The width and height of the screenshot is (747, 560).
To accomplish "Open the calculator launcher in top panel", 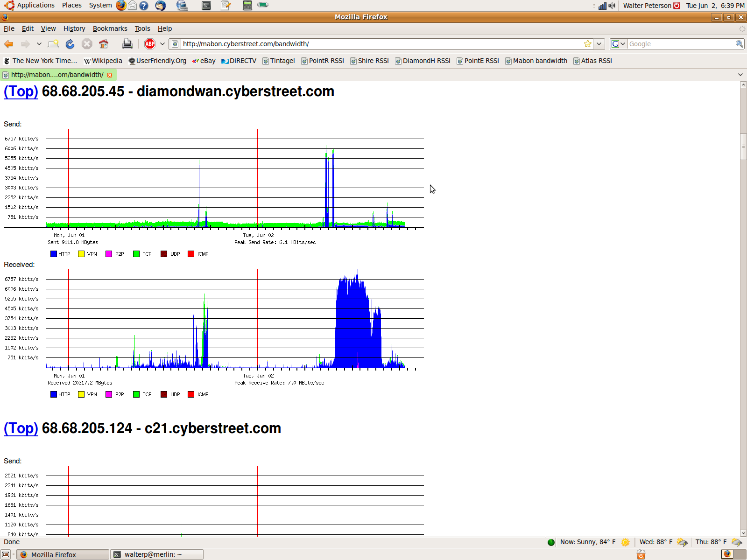I will click(x=247, y=6).
